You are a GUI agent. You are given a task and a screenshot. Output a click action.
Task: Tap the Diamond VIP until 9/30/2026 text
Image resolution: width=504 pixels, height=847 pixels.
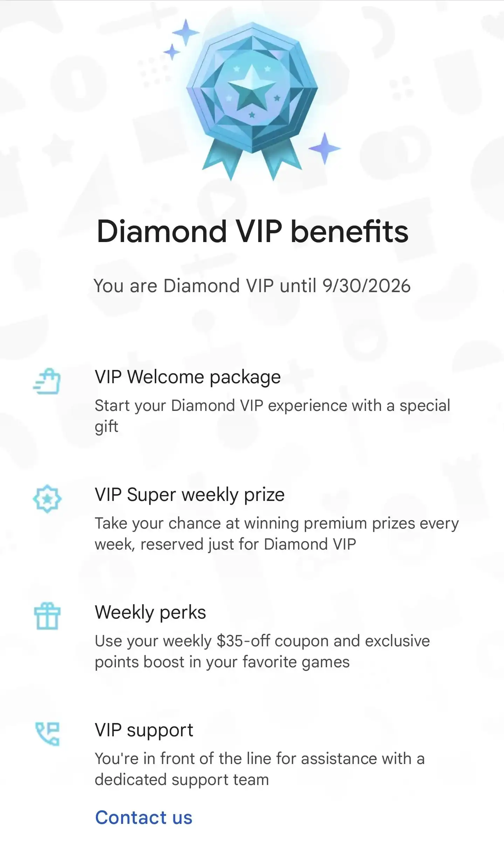pyautogui.click(x=252, y=286)
